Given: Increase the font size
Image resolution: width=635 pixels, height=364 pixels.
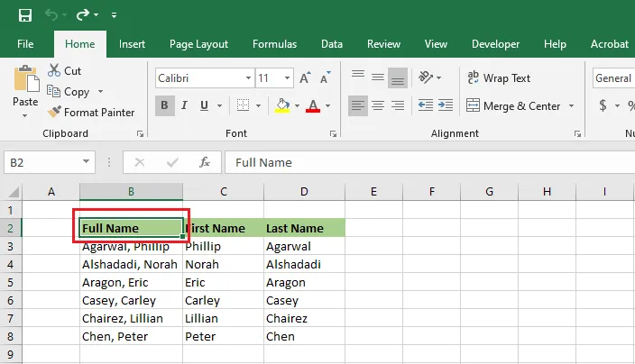Looking at the screenshot, I should [x=305, y=77].
